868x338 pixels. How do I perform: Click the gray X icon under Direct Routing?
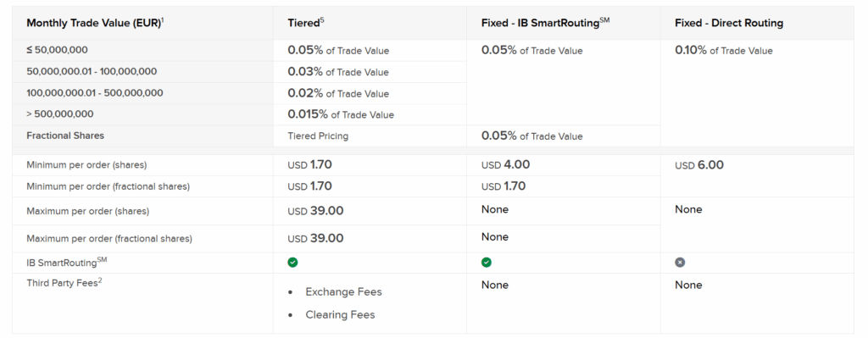point(680,263)
